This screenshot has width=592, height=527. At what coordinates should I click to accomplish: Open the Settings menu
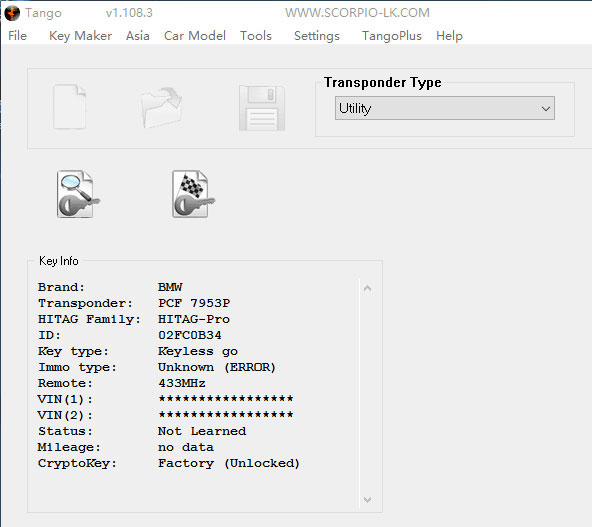click(x=317, y=36)
